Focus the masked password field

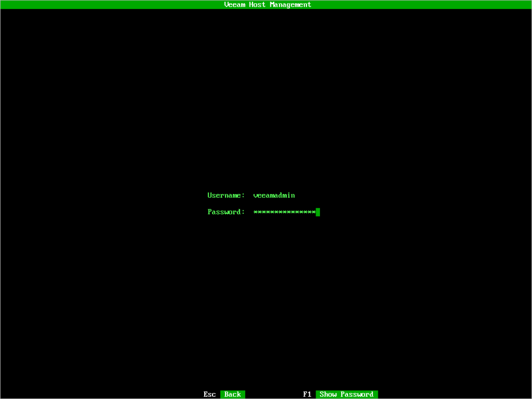284,212
